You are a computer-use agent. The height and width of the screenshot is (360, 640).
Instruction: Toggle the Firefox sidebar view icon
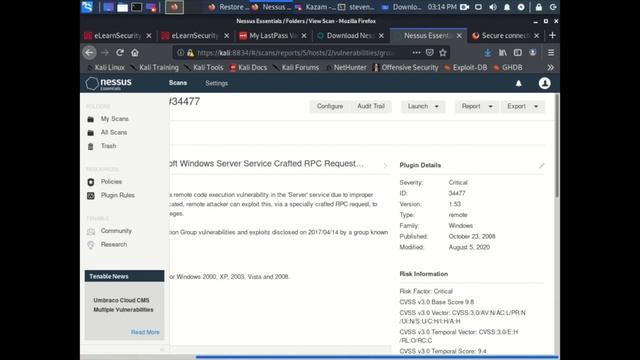pos(518,53)
